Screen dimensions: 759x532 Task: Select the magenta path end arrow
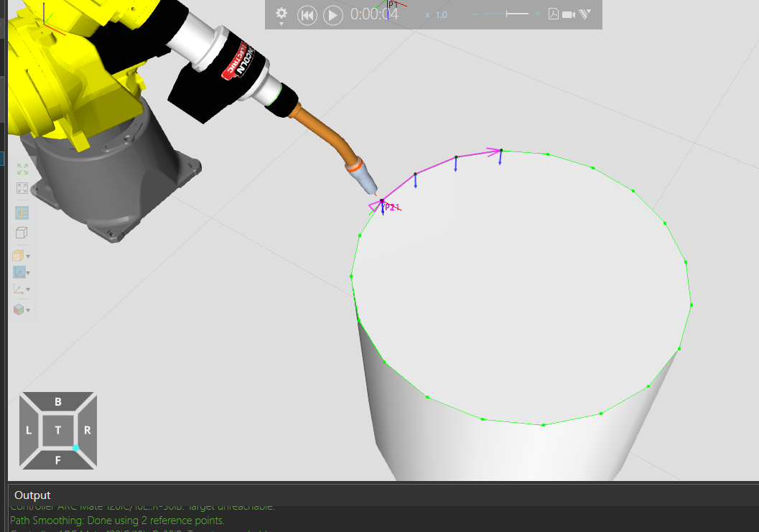click(x=494, y=152)
